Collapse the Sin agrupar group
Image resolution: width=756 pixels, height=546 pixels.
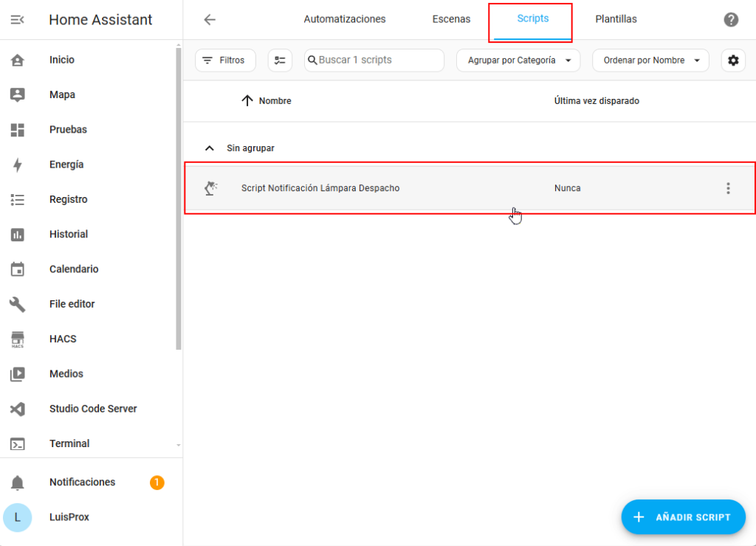pyautogui.click(x=210, y=148)
